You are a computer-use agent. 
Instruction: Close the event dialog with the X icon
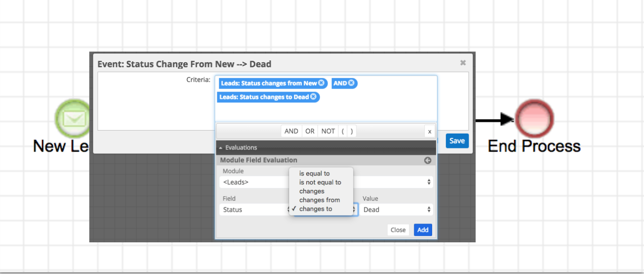click(463, 63)
